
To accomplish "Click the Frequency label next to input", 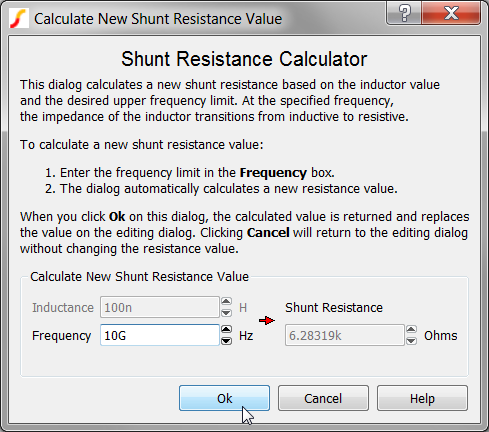I will point(61,336).
